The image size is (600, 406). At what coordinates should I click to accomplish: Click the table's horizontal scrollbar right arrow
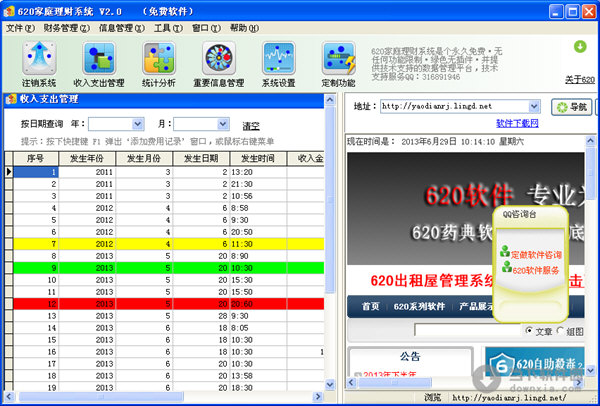(x=318, y=396)
